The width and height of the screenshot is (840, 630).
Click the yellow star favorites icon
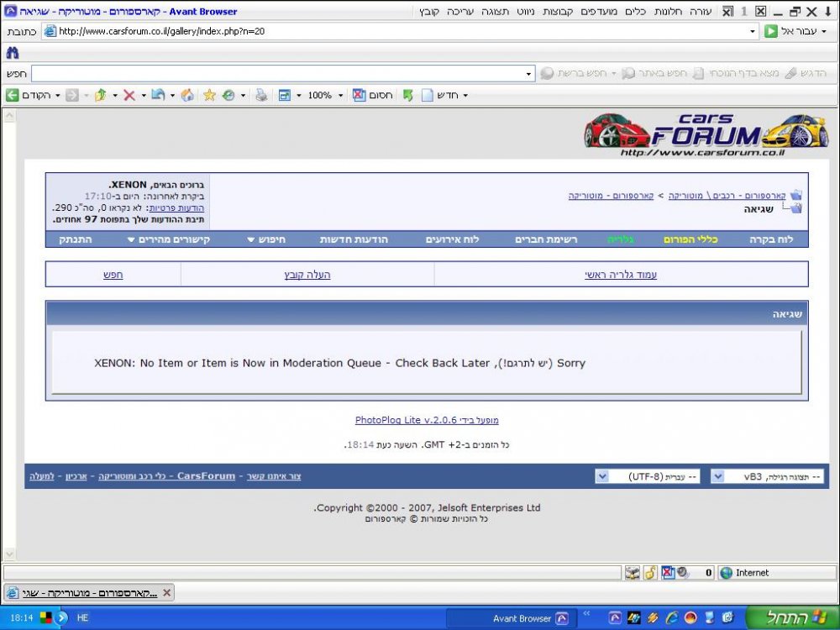[x=209, y=96]
